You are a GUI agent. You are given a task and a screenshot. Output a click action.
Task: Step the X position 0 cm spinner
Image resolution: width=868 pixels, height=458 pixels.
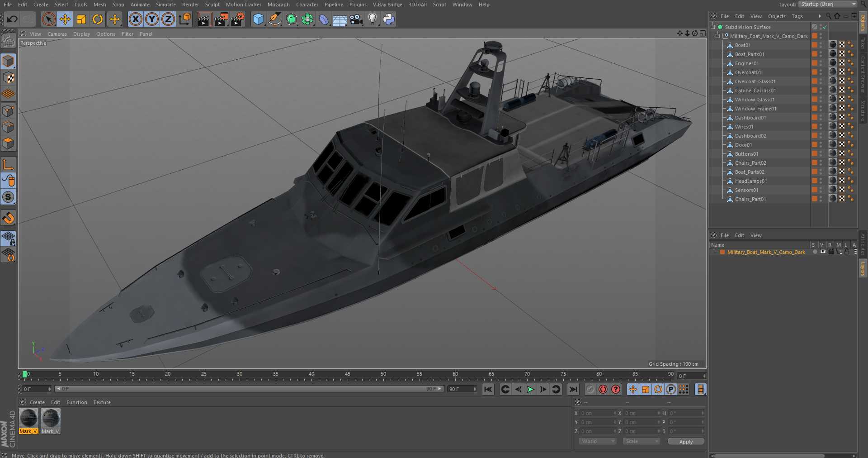pyautogui.click(x=615, y=413)
